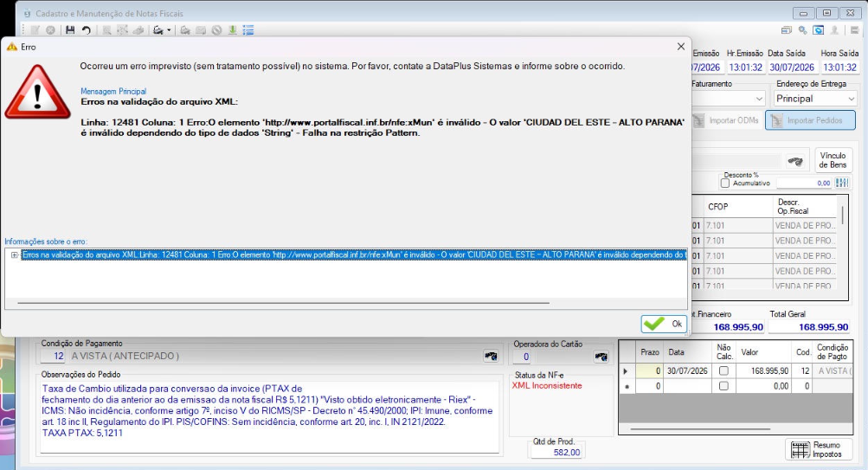Click the error details horizontal scrollbar
868x470 pixels.
(x=284, y=303)
